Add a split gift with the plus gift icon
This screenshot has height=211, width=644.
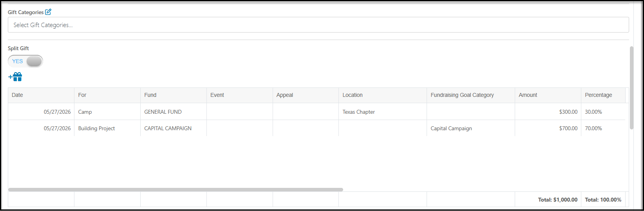15,77
